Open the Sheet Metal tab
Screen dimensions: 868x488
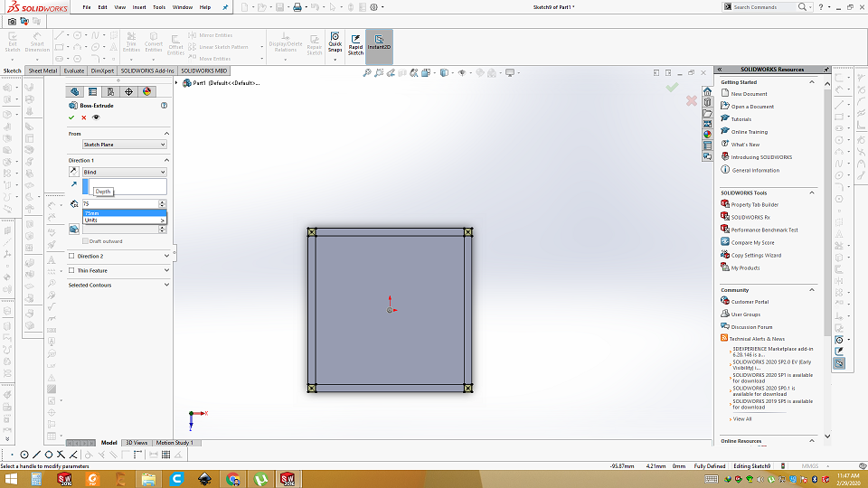click(x=42, y=70)
